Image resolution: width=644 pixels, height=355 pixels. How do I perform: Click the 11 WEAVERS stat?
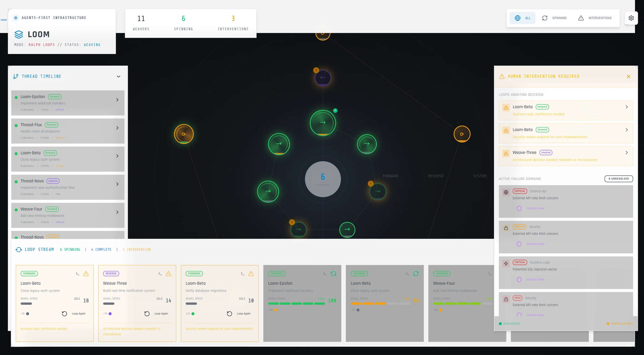(141, 23)
